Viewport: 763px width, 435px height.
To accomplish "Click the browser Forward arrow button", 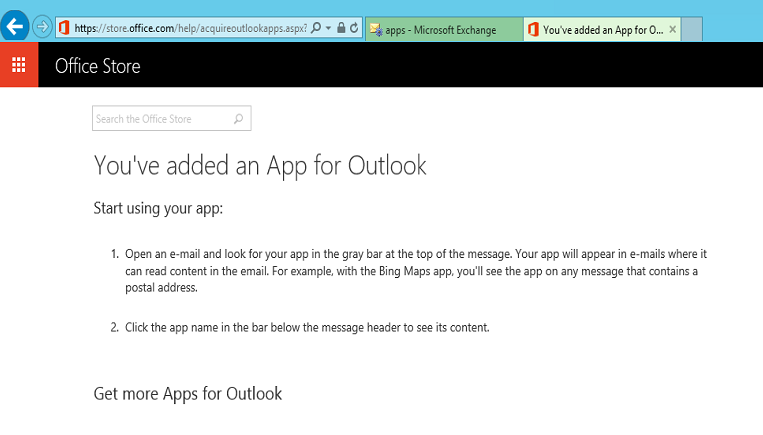I will [x=42, y=27].
